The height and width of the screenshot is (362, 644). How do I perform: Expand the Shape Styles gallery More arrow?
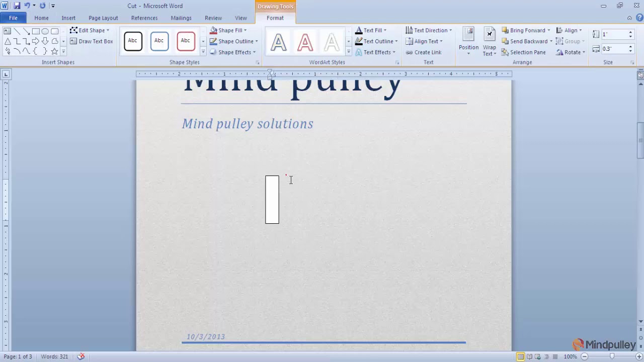(x=203, y=52)
